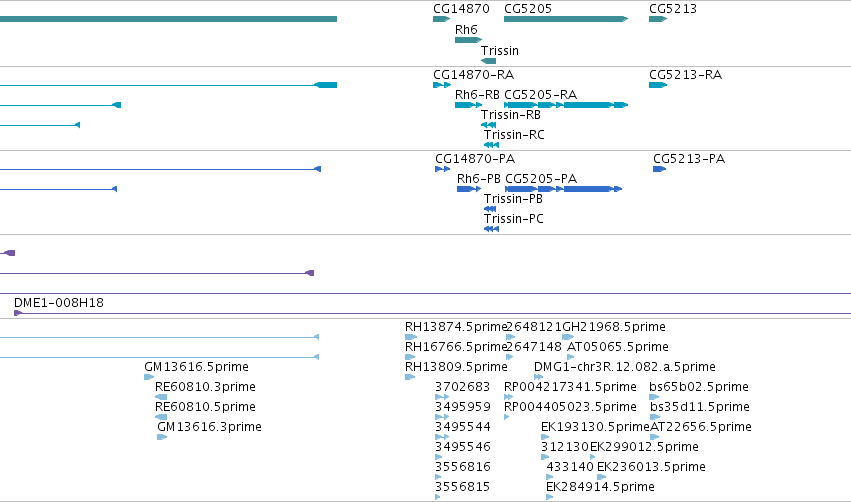The width and height of the screenshot is (851, 502).
Task: Click the RP004405023.5prime EST label
Action: pyautogui.click(x=570, y=407)
